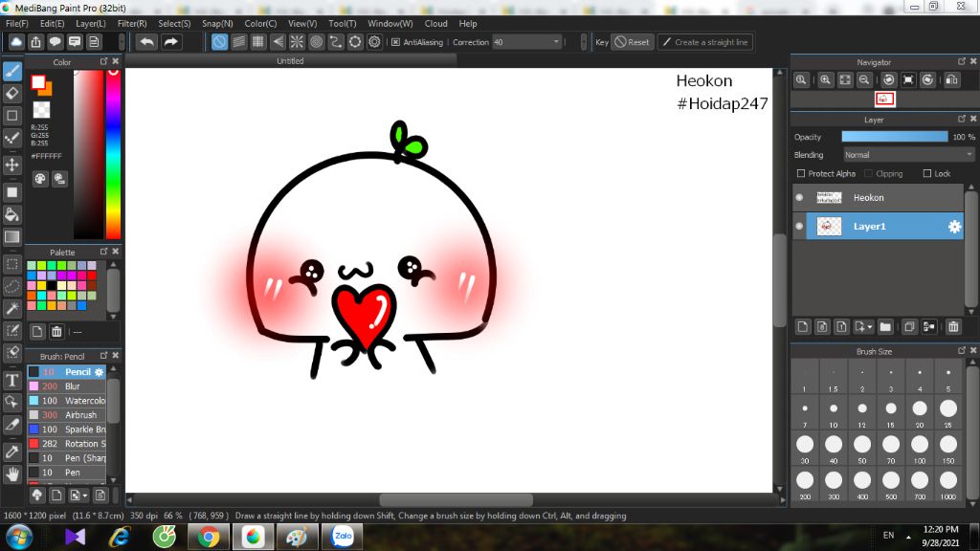Enable Lock checkbox for layer
The image size is (980, 551).
point(926,174)
